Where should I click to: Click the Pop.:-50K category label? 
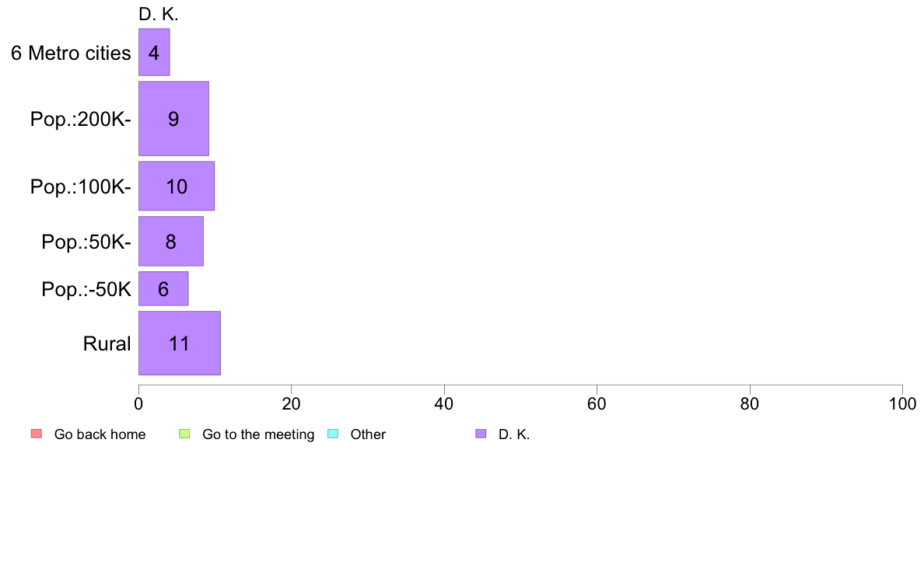(x=86, y=289)
